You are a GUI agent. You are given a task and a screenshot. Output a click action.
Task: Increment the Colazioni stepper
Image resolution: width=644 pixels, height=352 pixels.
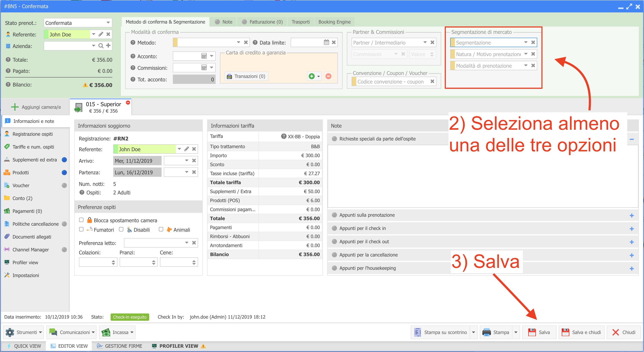click(113, 260)
